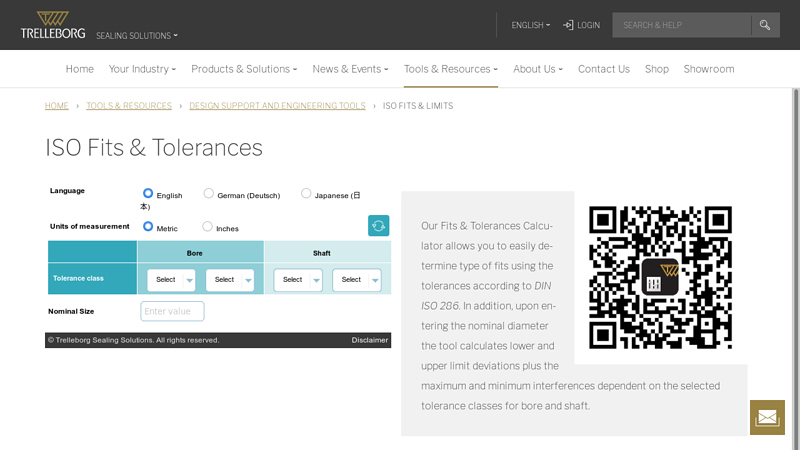Select German (Deutsch) language option
Image resolution: width=800 pixels, height=450 pixels.
(x=209, y=194)
